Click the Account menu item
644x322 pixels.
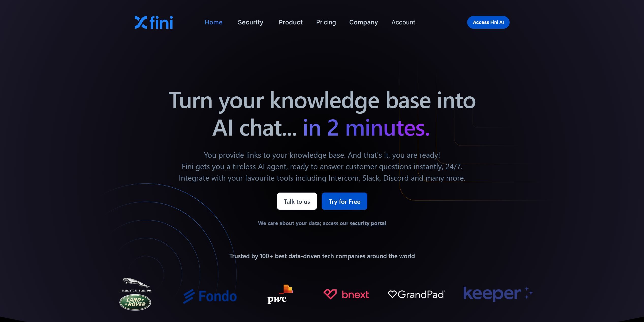403,22
